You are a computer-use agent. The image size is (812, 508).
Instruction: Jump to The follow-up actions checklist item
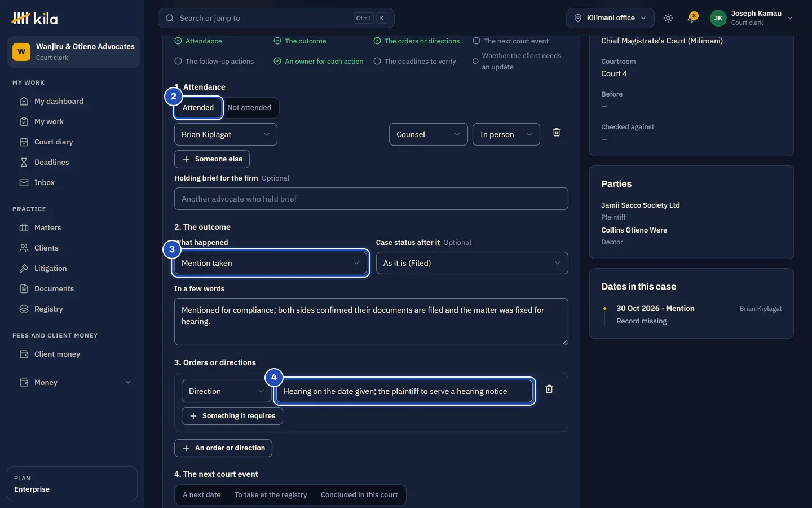point(214,62)
